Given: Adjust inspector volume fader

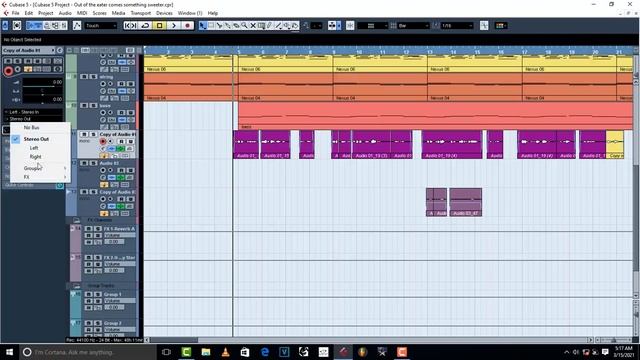Looking at the screenshot, I should point(42,84).
